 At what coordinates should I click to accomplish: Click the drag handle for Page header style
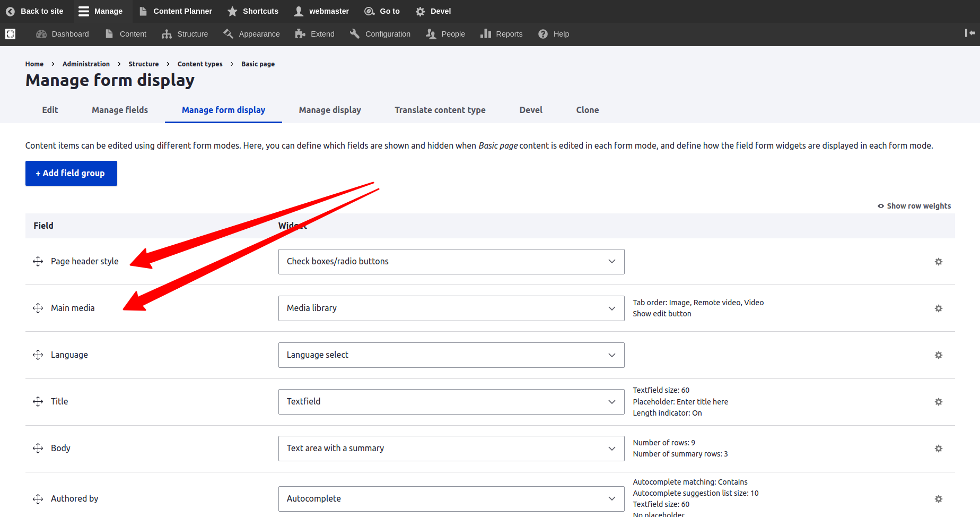click(38, 262)
